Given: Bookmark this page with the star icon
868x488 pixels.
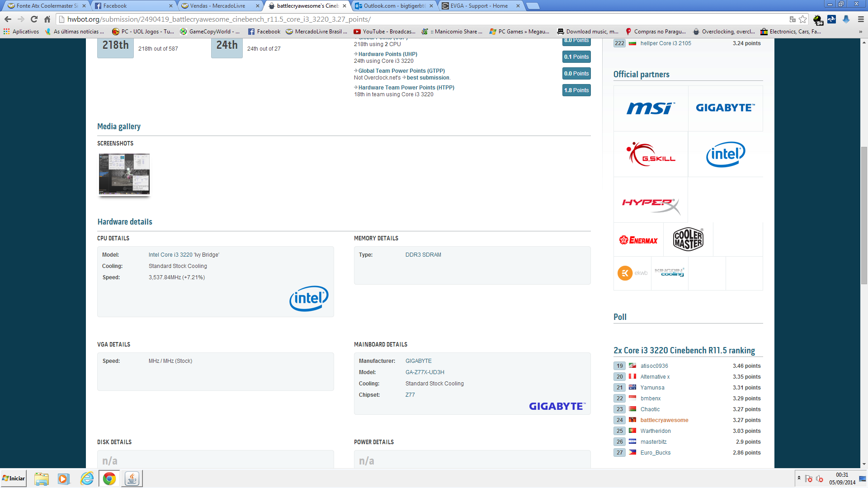Looking at the screenshot, I should pyautogui.click(x=803, y=19).
